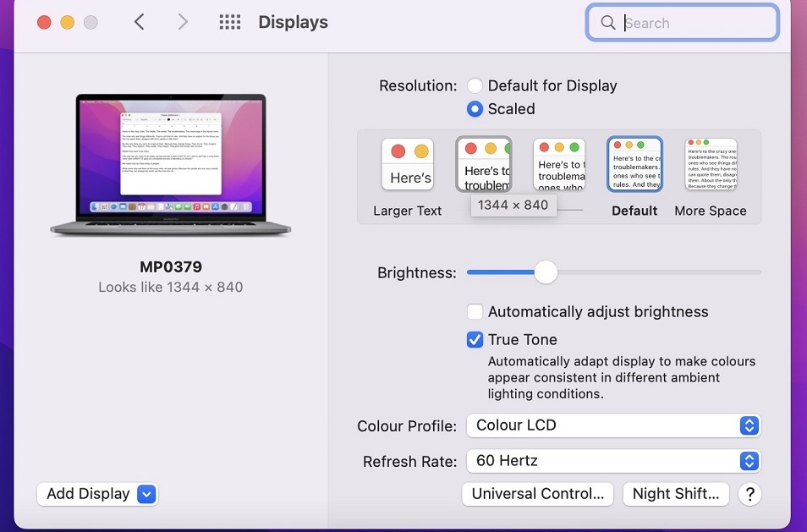The height and width of the screenshot is (532, 807).
Task: Open Universal Control settings
Action: [x=538, y=494]
